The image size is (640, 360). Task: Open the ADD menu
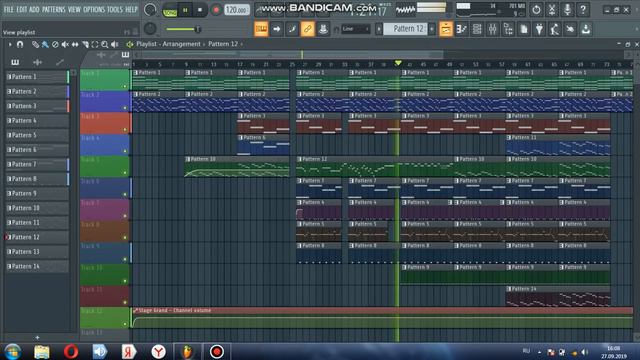click(x=34, y=9)
